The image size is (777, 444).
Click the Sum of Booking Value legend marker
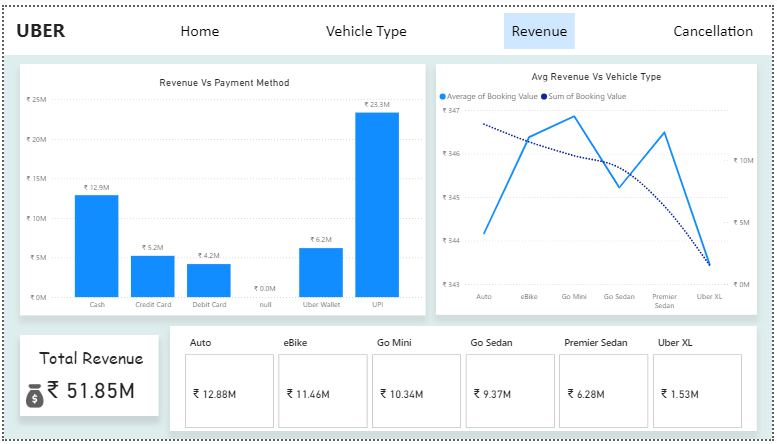tap(544, 97)
